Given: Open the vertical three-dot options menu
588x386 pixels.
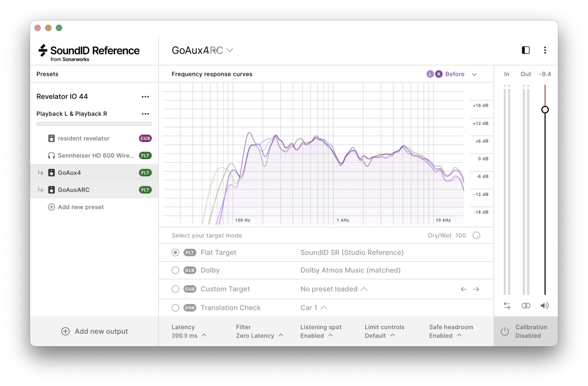Looking at the screenshot, I should pyautogui.click(x=545, y=50).
